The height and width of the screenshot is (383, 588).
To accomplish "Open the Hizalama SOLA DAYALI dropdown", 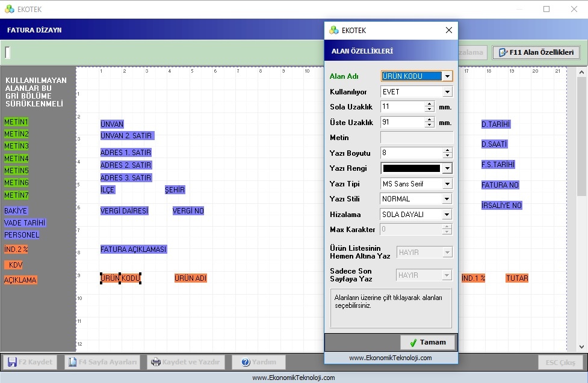I will click(447, 215).
